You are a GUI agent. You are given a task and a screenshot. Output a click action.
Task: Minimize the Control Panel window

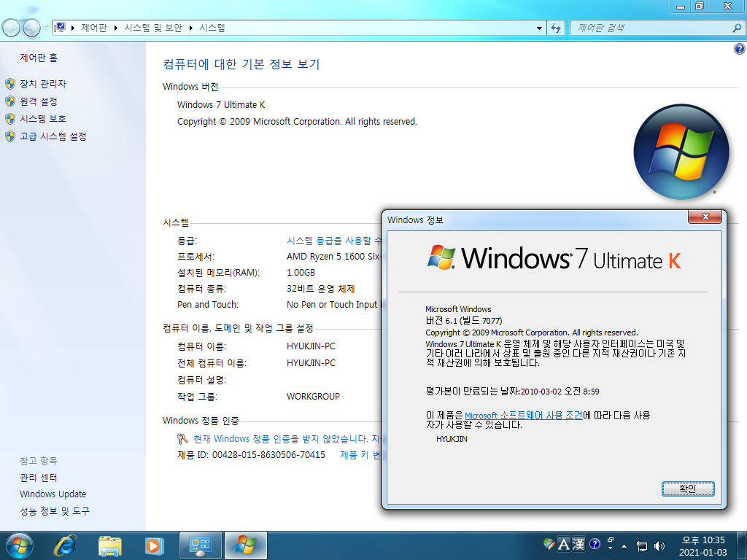click(681, 6)
